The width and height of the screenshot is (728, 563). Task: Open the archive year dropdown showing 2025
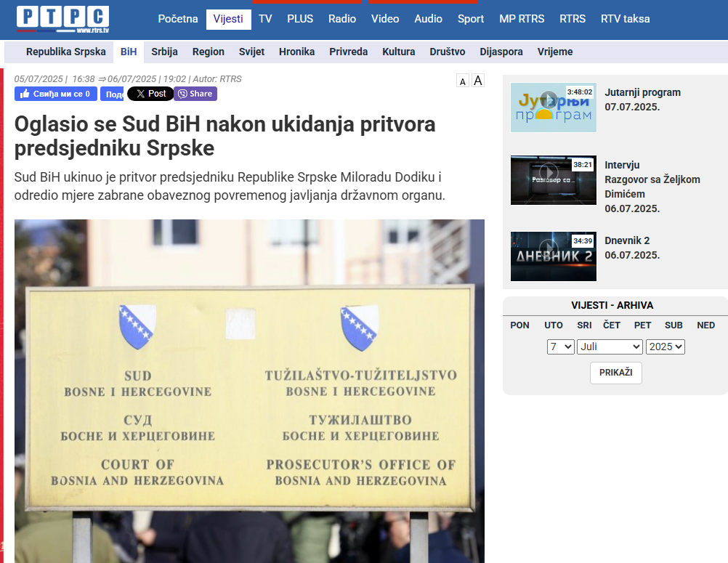[x=666, y=347]
